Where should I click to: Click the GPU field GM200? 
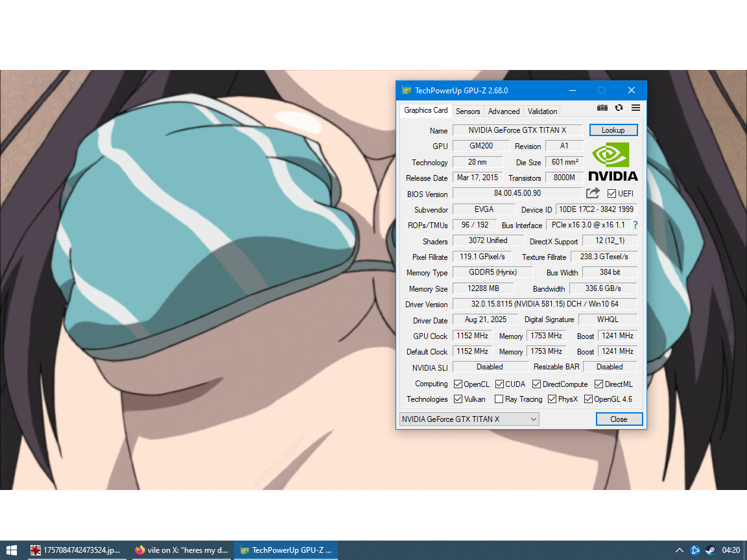click(x=481, y=146)
